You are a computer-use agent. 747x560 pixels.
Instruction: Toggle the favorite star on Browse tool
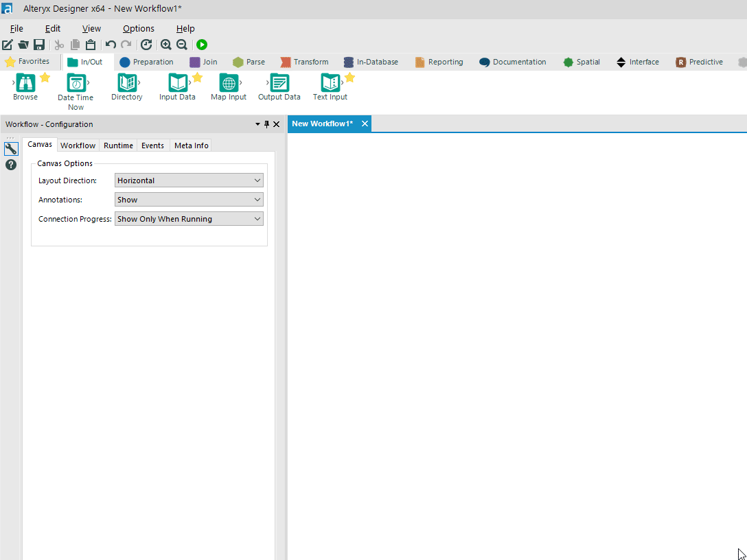(45, 77)
